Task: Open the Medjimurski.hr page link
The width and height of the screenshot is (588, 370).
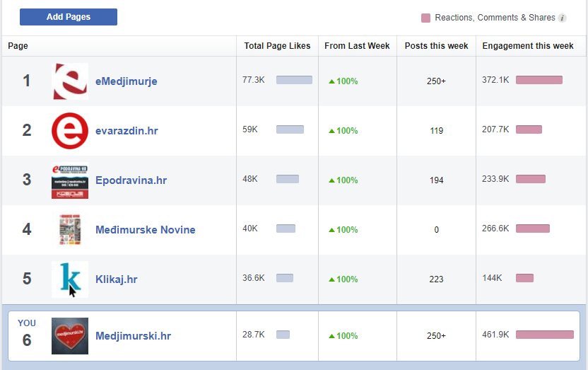Action: (x=133, y=336)
